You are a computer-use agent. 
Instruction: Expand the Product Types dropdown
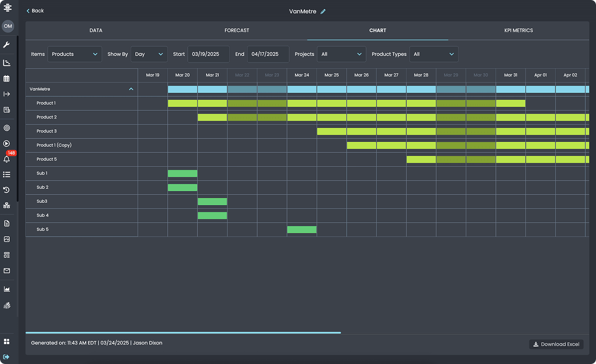pyautogui.click(x=434, y=54)
